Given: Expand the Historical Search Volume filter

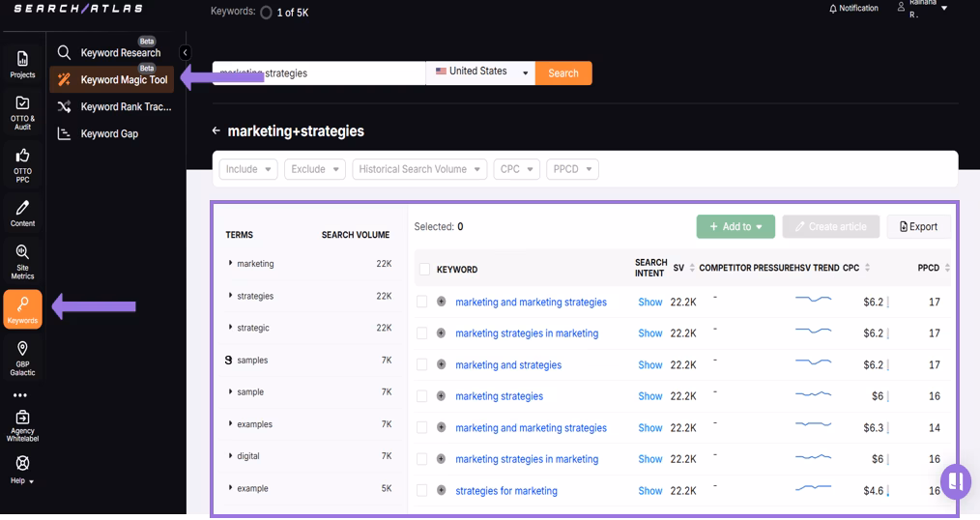Looking at the screenshot, I should (x=419, y=169).
